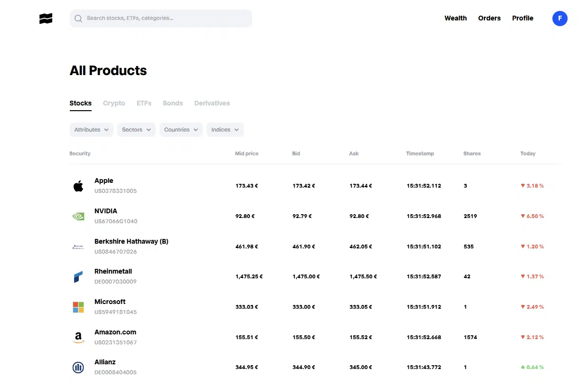Click Berkshire ask price 462.05 €
This screenshot has height=389, width=588.
[x=360, y=247]
